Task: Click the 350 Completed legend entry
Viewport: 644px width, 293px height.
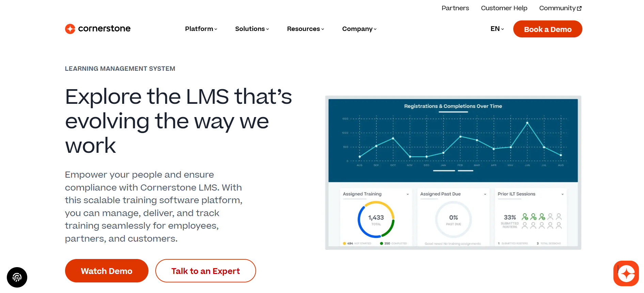Action: click(x=393, y=244)
